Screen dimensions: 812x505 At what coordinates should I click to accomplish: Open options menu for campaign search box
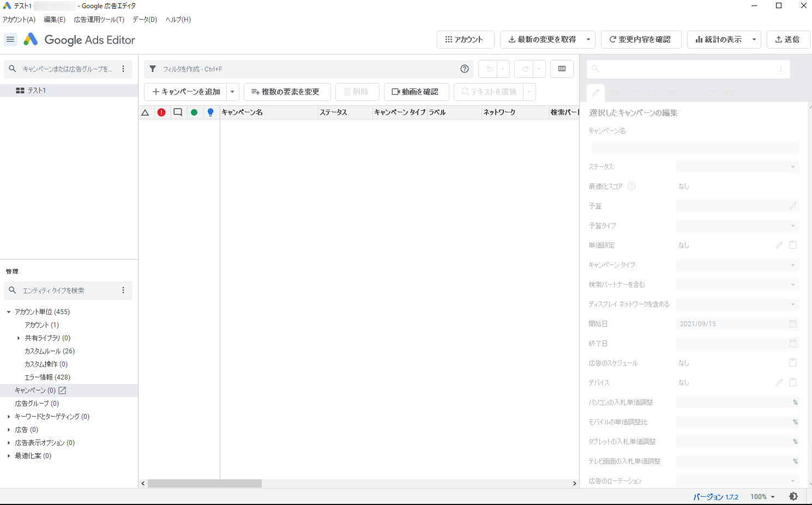tap(123, 69)
